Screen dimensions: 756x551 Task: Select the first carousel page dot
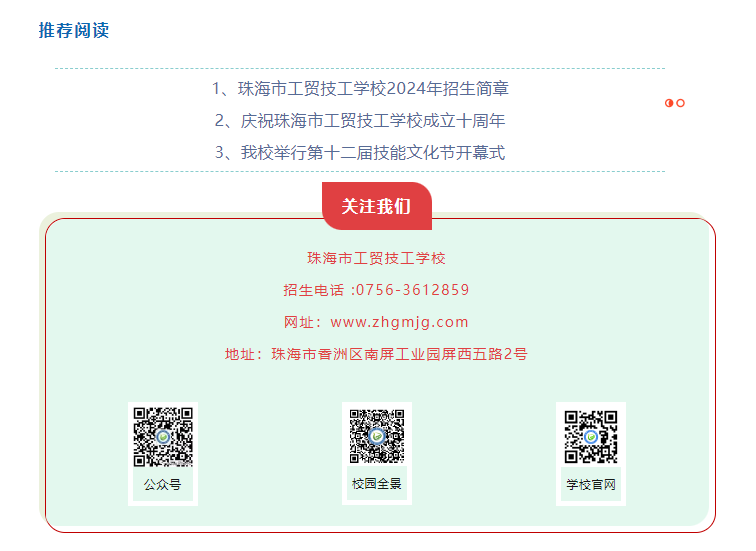pos(669,103)
